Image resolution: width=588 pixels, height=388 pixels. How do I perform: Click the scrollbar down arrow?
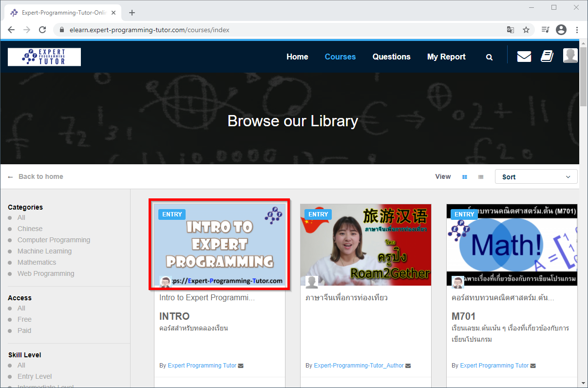coord(584,383)
